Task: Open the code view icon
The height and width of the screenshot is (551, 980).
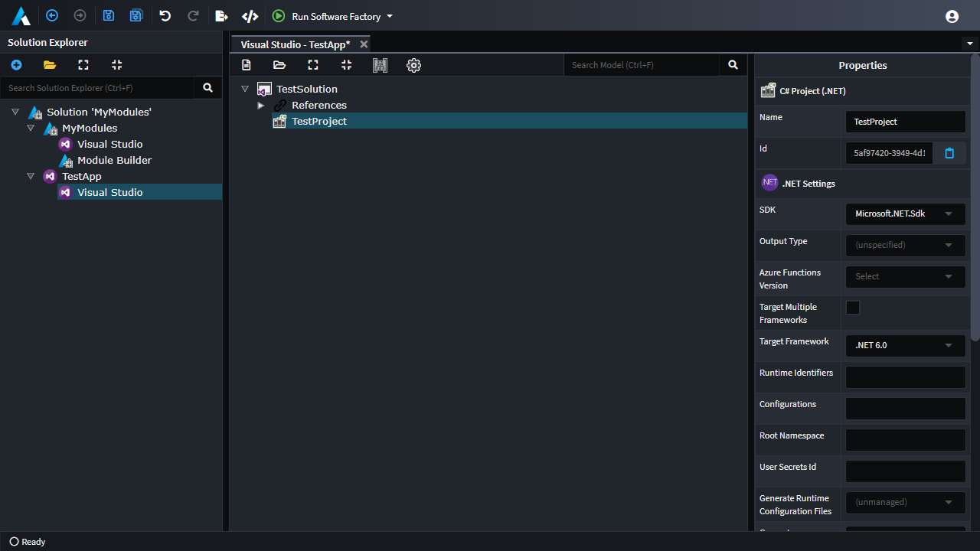Action: (x=250, y=15)
